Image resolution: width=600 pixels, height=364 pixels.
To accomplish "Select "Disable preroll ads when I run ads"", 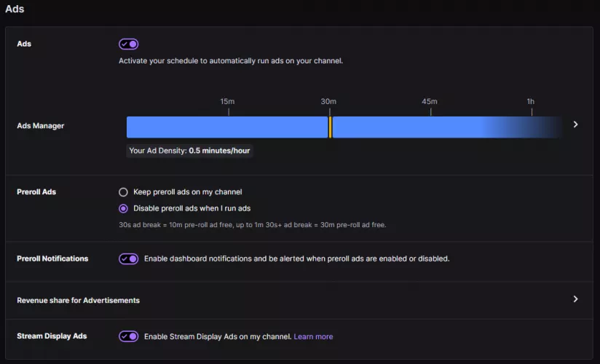I will tap(123, 208).
